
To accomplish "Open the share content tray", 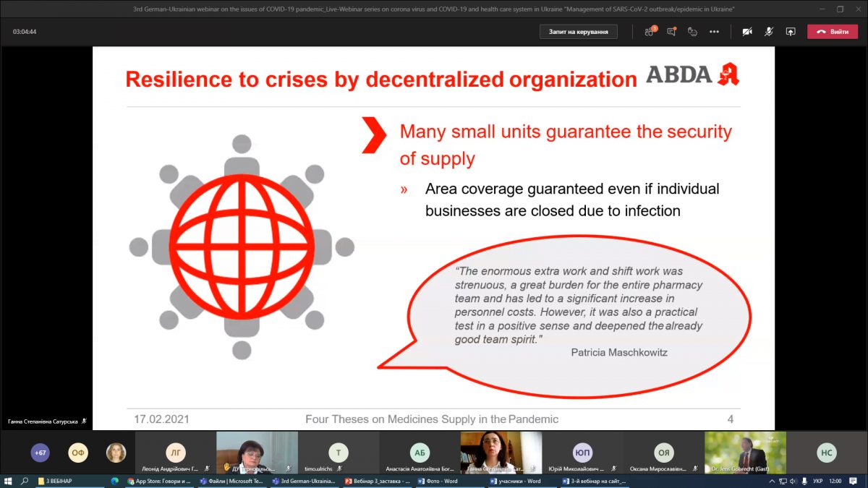I will [791, 32].
